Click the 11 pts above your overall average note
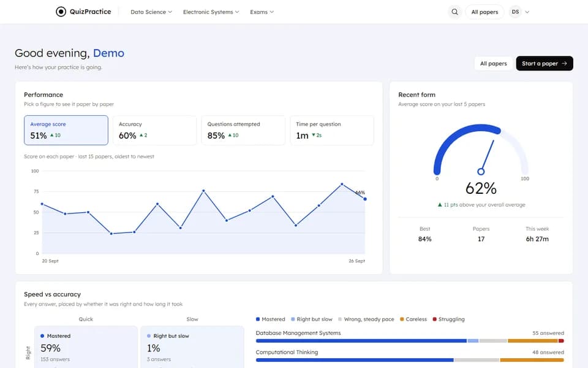The image size is (588, 368). pyautogui.click(x=481, y=205)
